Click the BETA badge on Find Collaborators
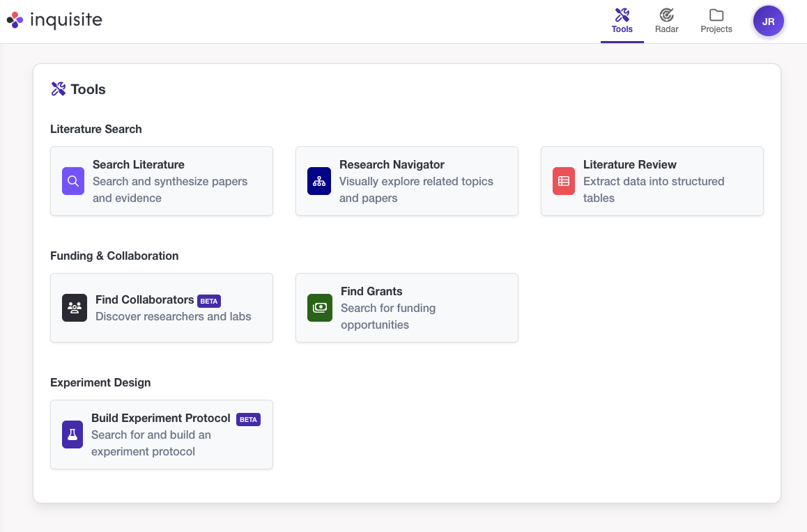This screenshot has height=532, width=807. (x=209, y=301)
